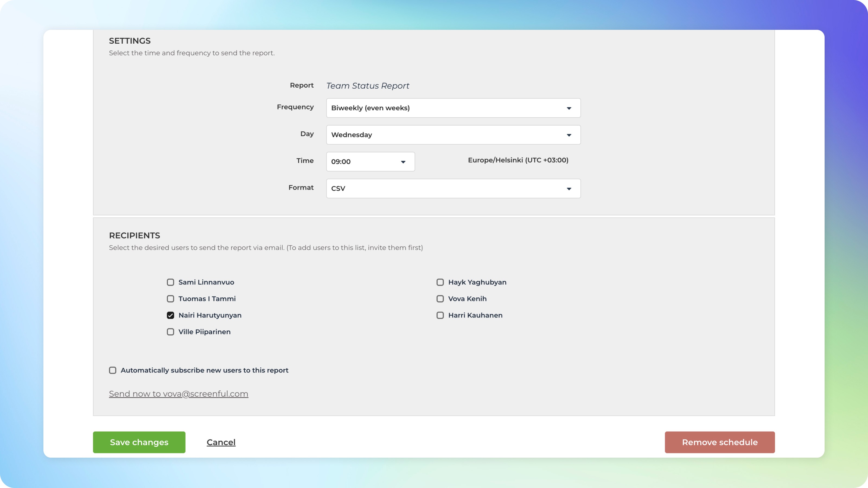Expand the Day dropdown showing Wednesday

pyautogui.click(x=453, y=135)
